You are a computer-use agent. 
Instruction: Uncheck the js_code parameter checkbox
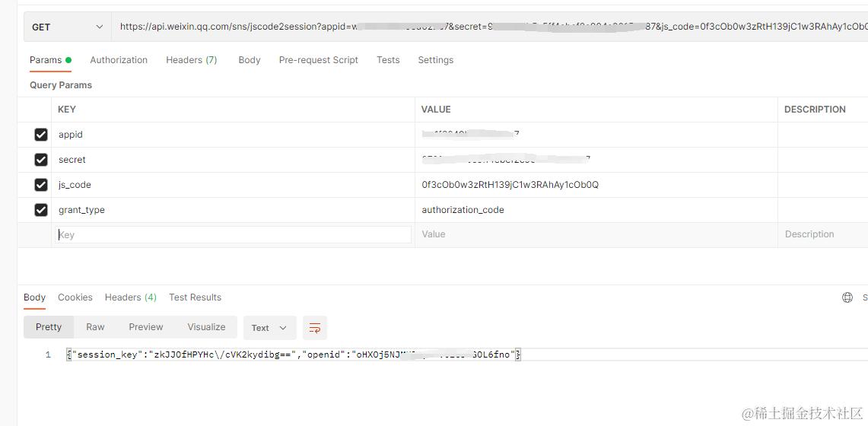coord(41,185)
